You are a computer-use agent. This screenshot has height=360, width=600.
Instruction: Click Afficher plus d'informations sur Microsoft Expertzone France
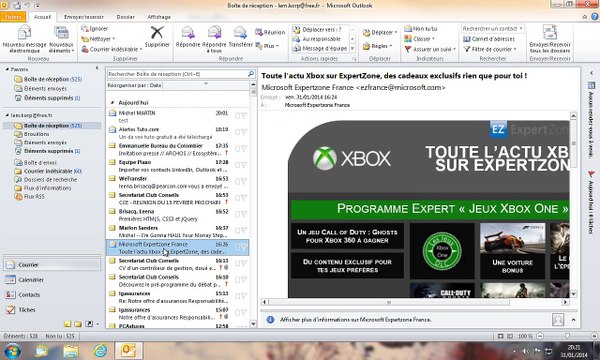click(355, 319)
